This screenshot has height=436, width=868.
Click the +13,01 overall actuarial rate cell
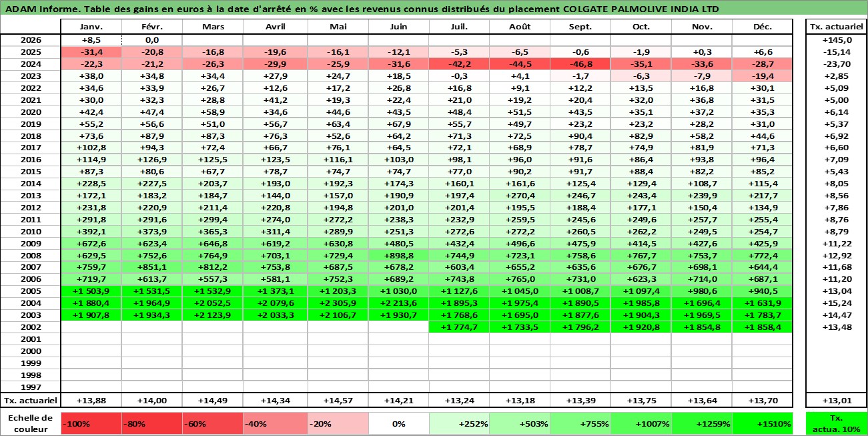click(837, 401)
